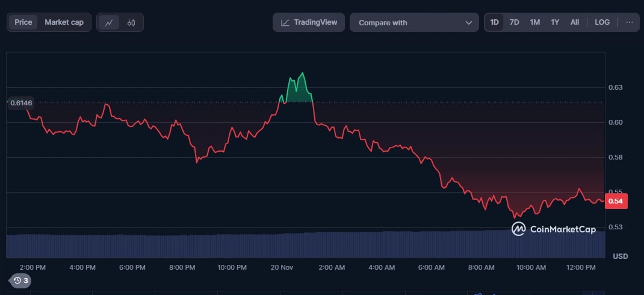Click the 0.6146 opening price label
The height and width of the screenshot is (295, 644).
point(21,103)
